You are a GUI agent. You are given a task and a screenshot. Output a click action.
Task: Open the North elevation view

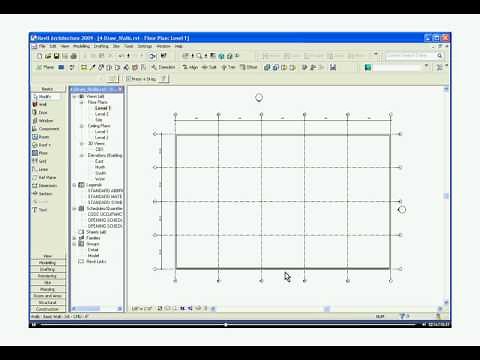pos(100,167)
